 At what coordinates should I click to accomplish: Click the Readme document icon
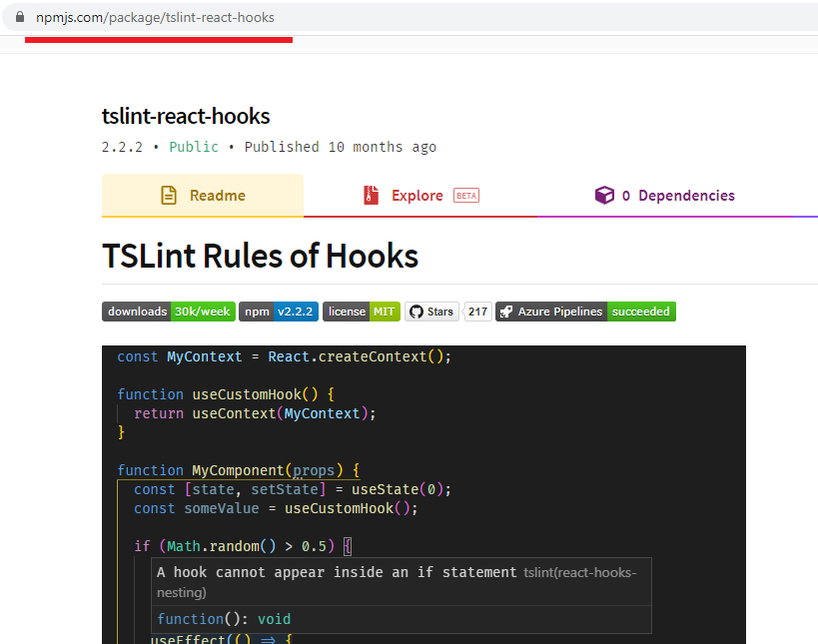(x=169, y=196)
